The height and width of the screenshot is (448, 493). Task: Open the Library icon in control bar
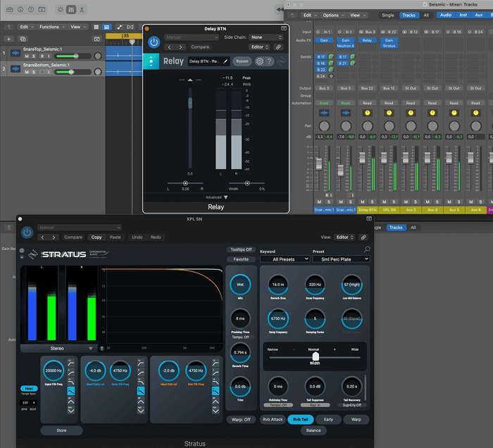(x=10, y=9)
